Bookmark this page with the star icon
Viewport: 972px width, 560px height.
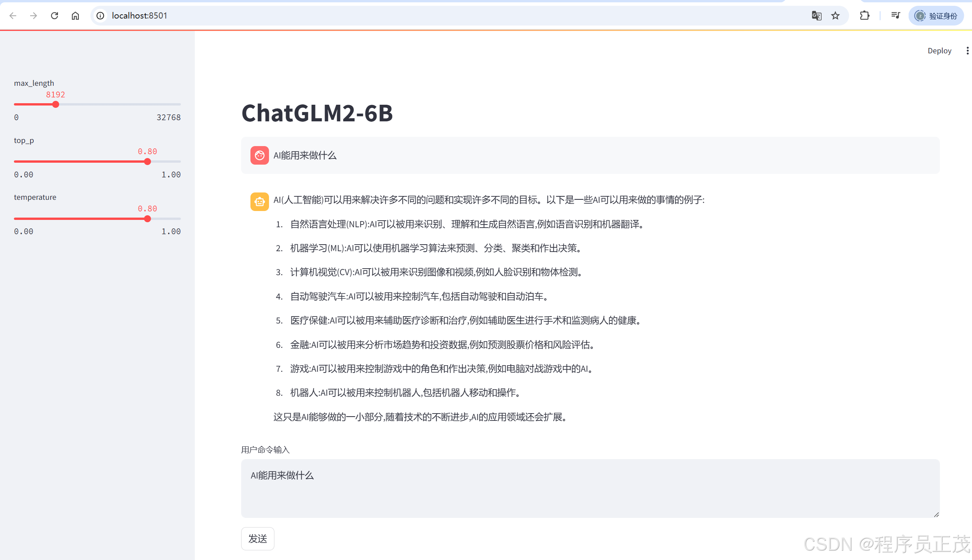click(836, 15)
